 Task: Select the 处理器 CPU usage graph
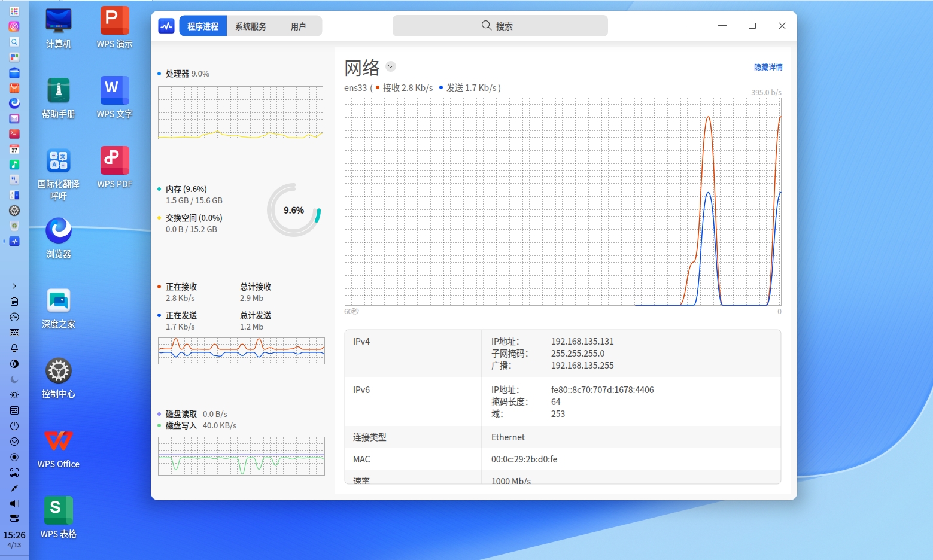(x=241, y=112)
